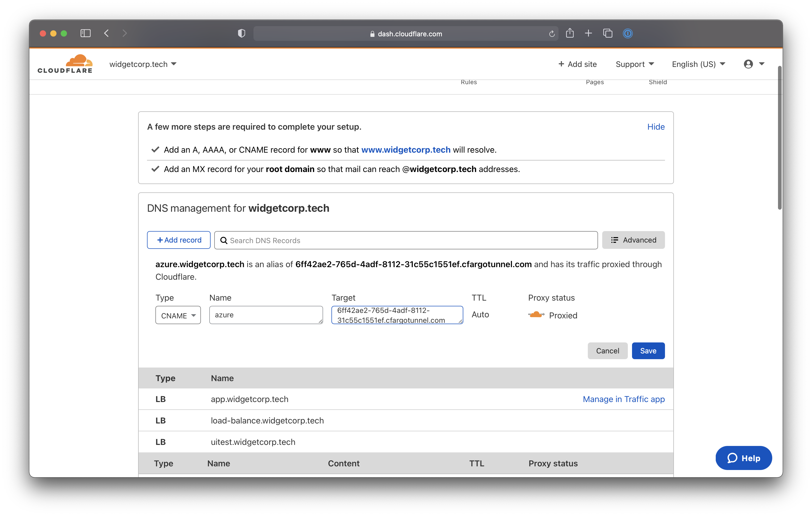This screenshot has width=812, height=516.
Task: Click the share icon in the browser toolbar
Action: click(x=570, y=33)
